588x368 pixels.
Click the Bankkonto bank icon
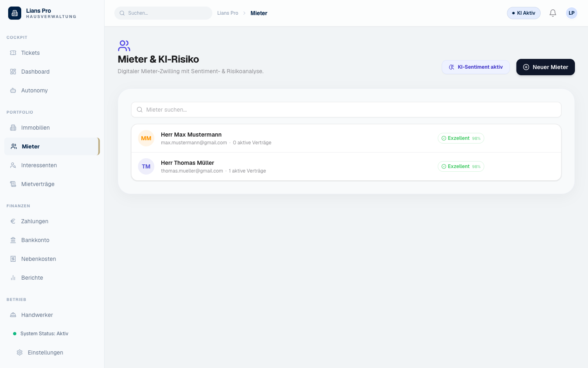13,240
